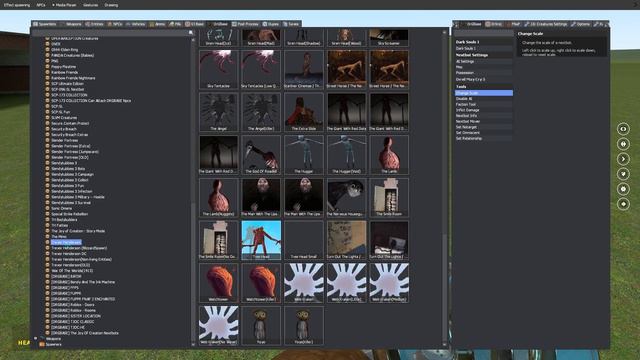Click the spawn list search field

click(110, 33)
